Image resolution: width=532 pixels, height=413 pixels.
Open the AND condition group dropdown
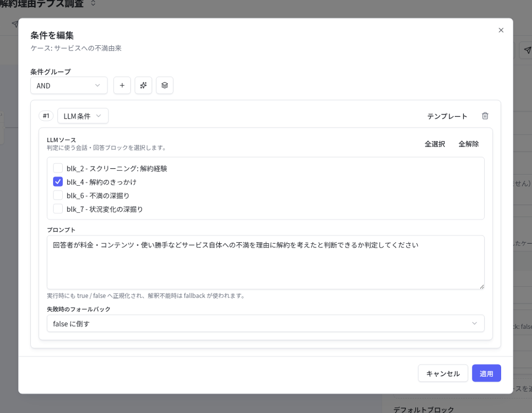pos(69,85)
